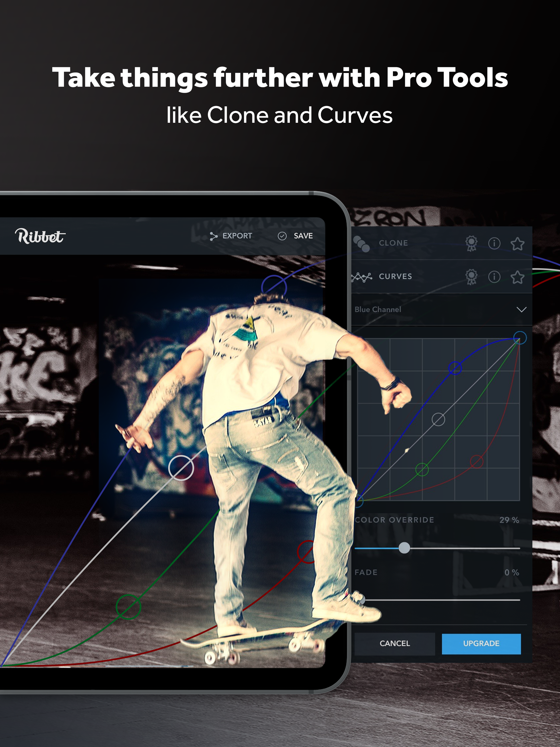Click the large blue curve point on photo
This screenshot has height=747, width=560.
[274, 287]
